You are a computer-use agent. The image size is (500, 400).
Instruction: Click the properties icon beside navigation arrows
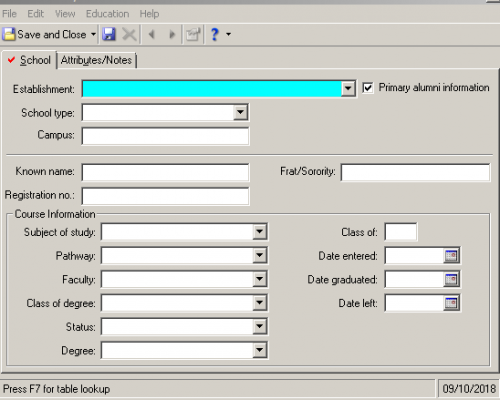(193, 34)
